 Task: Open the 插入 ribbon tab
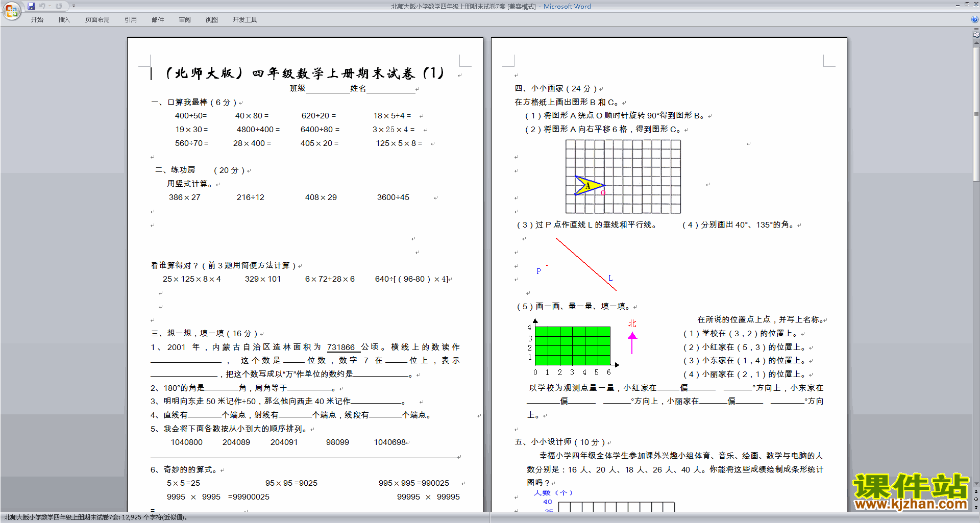tap(64, 20)
